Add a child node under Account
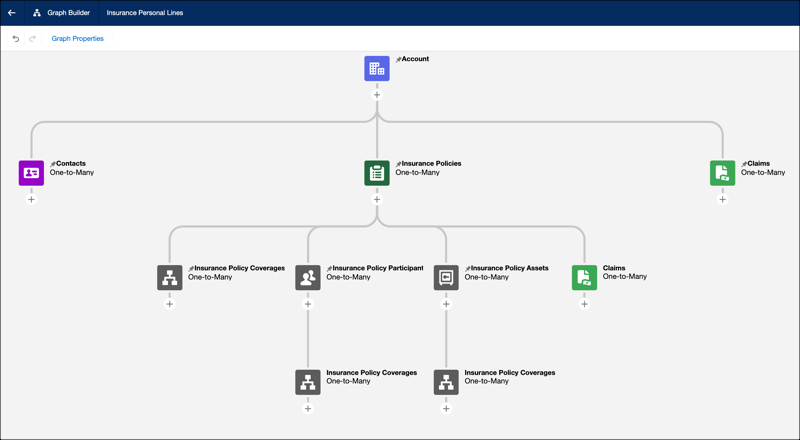Image resolution: width=800 pixels, height=440 pixels. (x=377, y=95)
